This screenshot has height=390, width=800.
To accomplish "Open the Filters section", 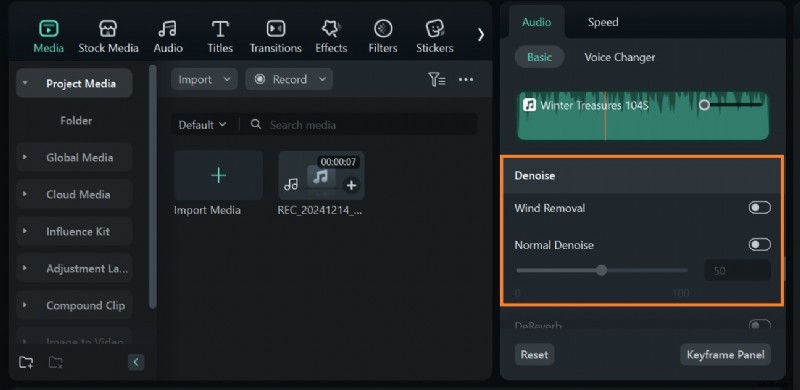I will (x=383, y=36).
